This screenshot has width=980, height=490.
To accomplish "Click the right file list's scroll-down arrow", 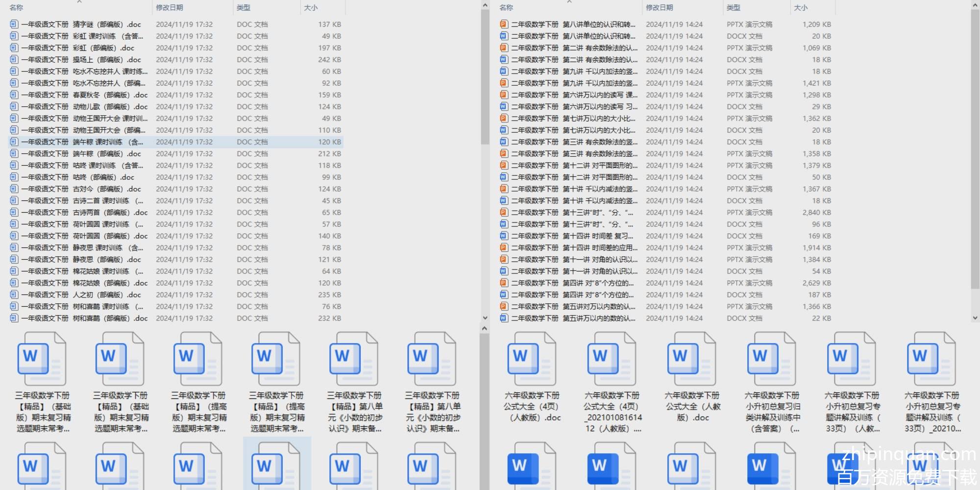I will pyautogui.click(x=975, y=318).
